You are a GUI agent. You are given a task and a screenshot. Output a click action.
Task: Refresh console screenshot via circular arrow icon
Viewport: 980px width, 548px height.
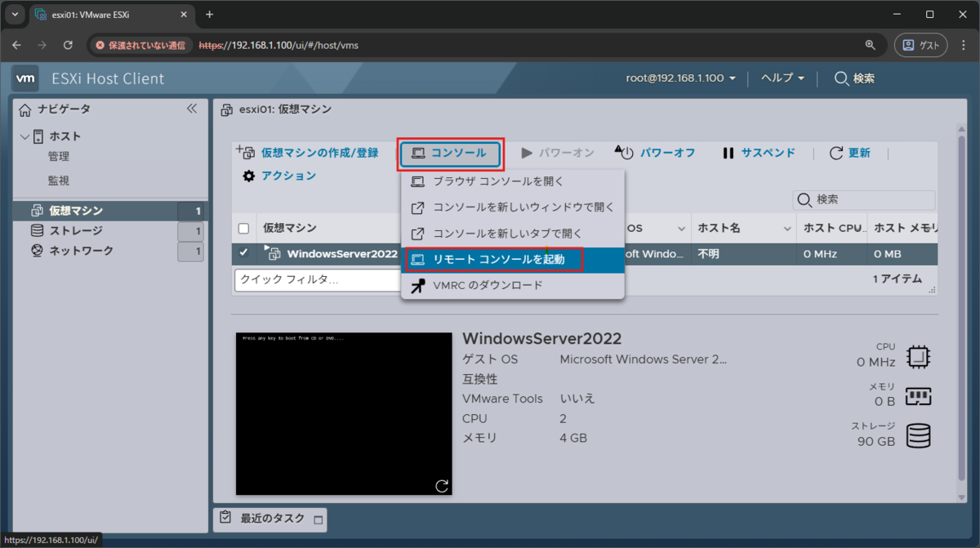click(x=442, y=486)
